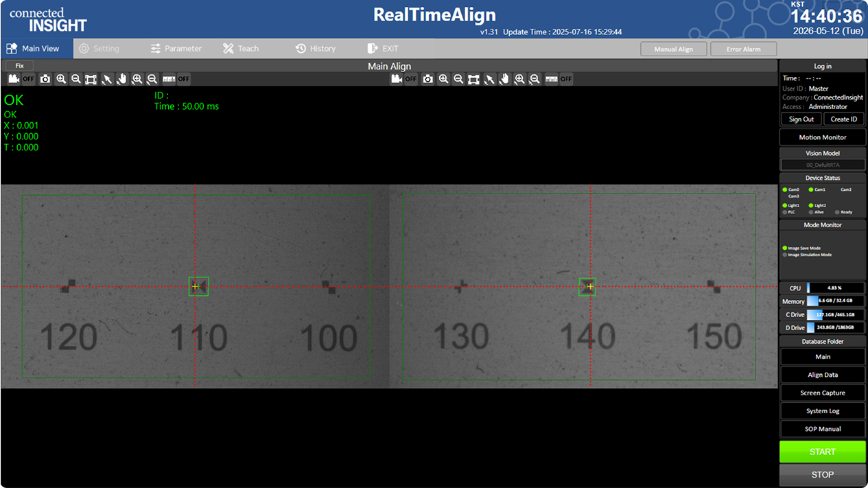This screenshot has width=868, height=488.
Task: Toggle the OFF switch beside right video camera icon
Action: 411,79
